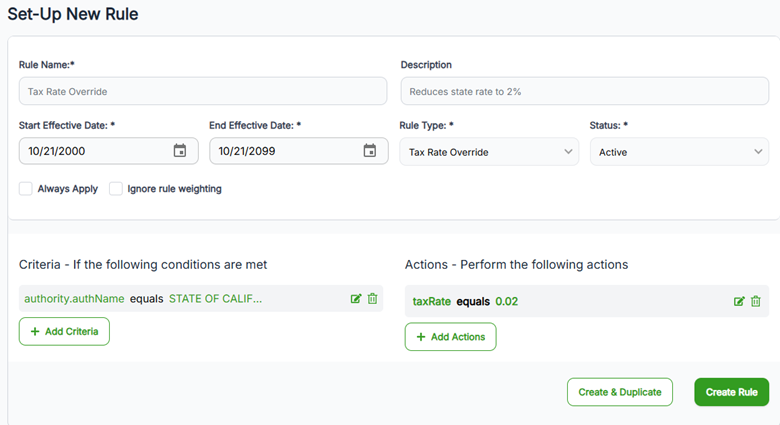Click into the Description field
Screen dimensions: 780x425
pyautogui.click(x=584, y=91)
